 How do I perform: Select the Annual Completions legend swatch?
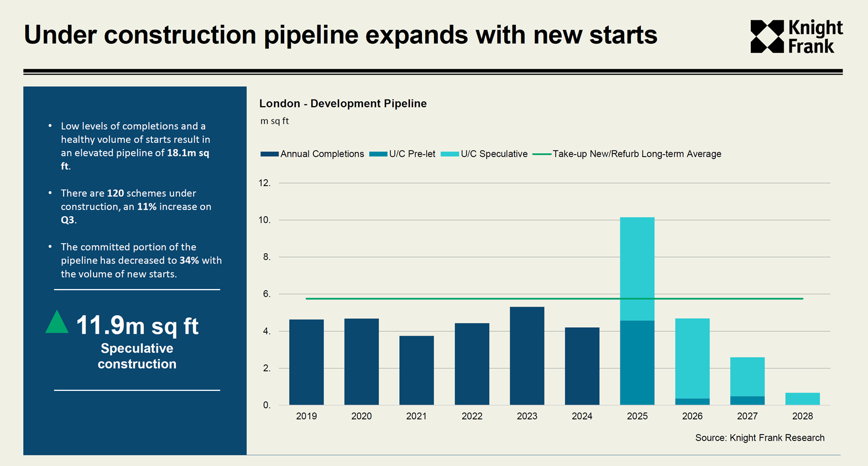(269, 154)
